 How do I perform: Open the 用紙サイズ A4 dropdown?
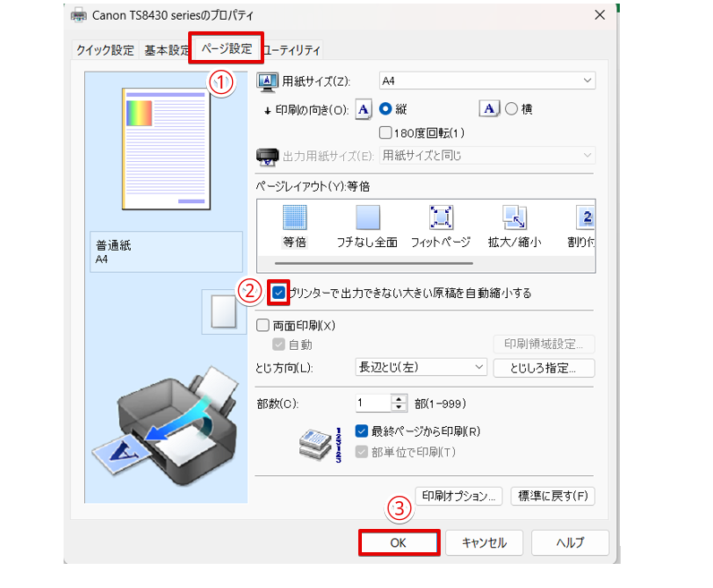(487, 81)
